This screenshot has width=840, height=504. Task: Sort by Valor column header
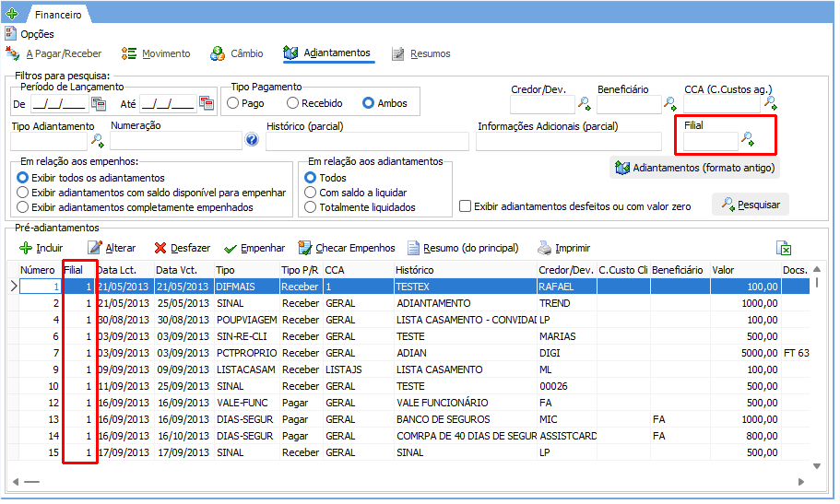[745, 270]
